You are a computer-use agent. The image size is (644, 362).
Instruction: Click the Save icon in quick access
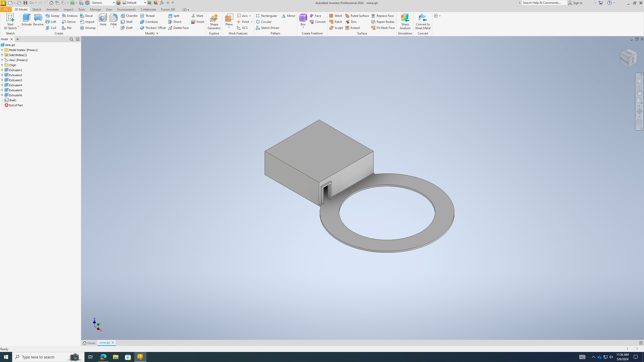(25, 3)
